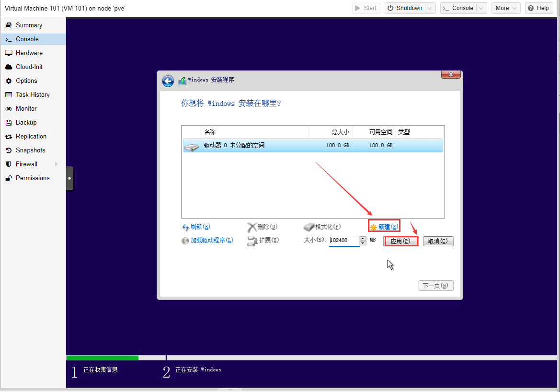Click the Monitor eye icon
The width and height of the screenshot is (560, 392).
9,109
